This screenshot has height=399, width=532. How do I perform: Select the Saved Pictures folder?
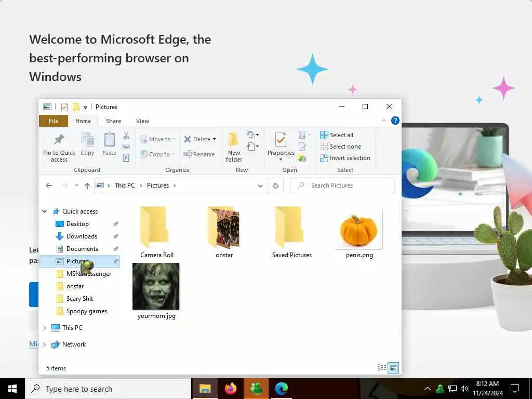click(x=292, y=233)
